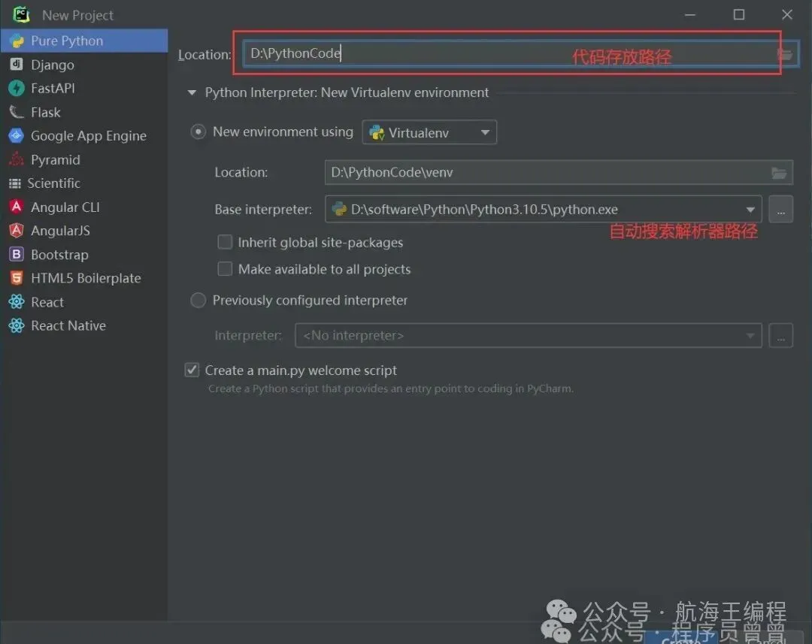Select FastAPI project type
The image size is (812, 644).
84,88
